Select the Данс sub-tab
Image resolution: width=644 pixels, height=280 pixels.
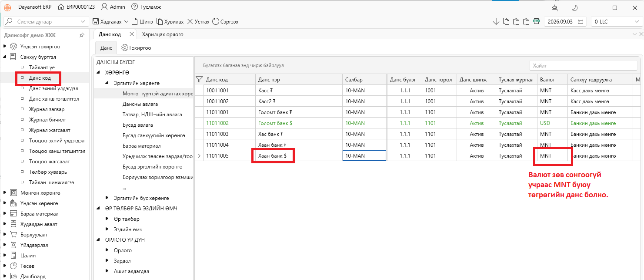(106, 47)
